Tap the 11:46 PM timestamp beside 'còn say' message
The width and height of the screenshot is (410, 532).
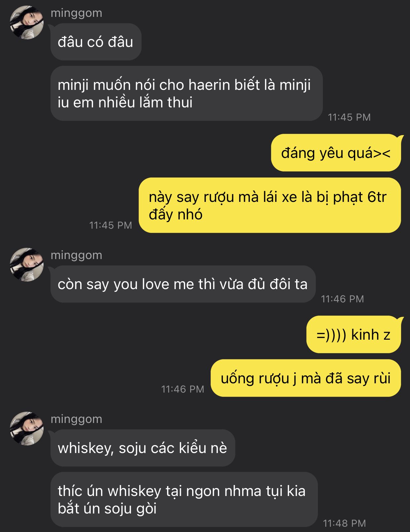[342, 299]
